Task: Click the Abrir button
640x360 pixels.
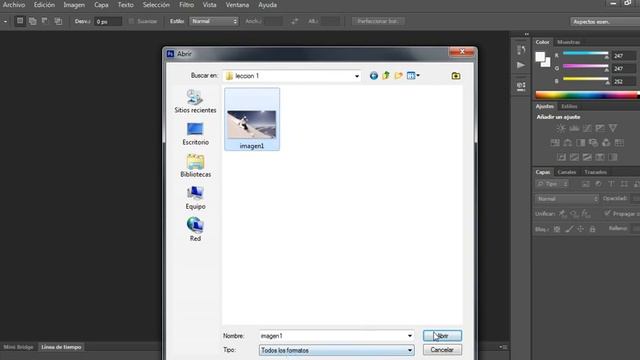Action: click(442, 336)
